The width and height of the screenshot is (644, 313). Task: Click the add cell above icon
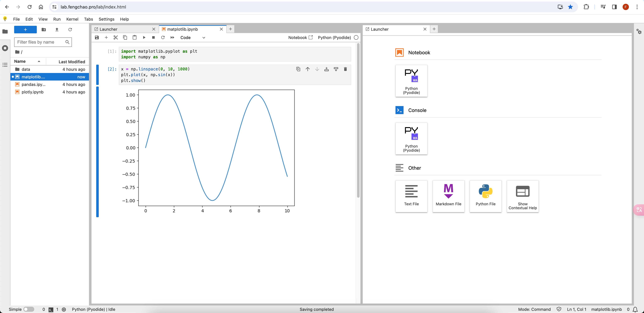point(327,69)
